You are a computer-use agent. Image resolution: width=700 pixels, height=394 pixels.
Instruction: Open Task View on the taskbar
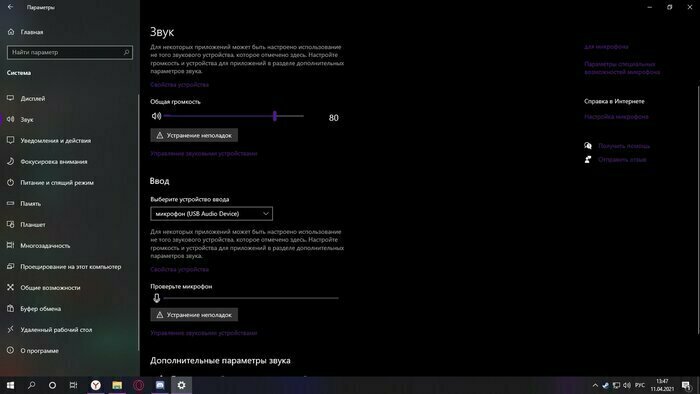pos(73,385)
